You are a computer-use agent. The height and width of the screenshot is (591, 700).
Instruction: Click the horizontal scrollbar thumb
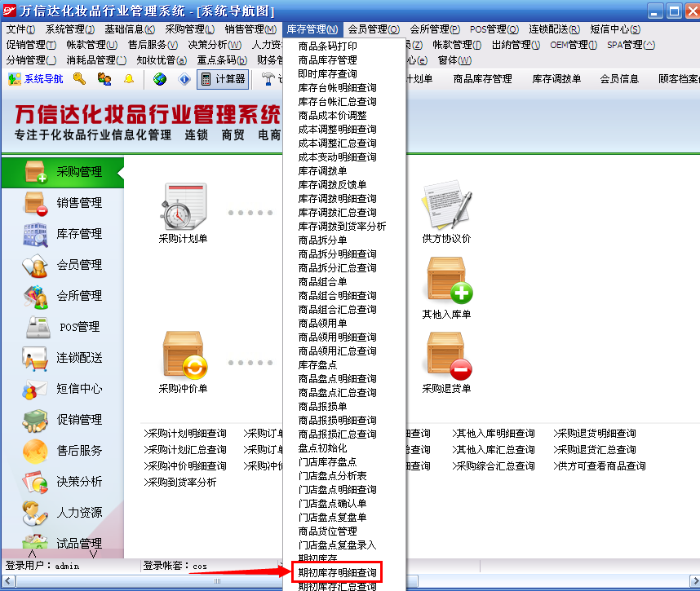[217, 581]
